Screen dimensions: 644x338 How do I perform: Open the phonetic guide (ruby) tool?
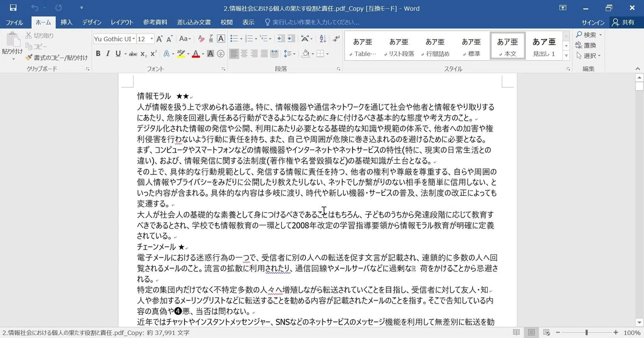pyautogui.click(x=211, y=39)
